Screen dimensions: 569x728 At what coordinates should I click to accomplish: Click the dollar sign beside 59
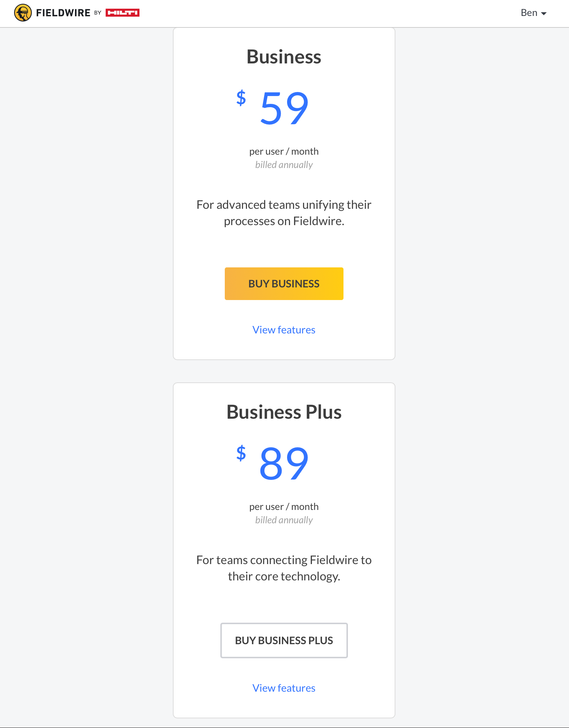coord(241,98)
